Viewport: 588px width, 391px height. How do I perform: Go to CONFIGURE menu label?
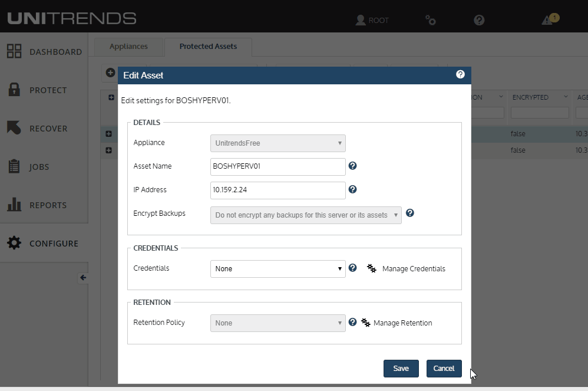(x=54, y=244)
